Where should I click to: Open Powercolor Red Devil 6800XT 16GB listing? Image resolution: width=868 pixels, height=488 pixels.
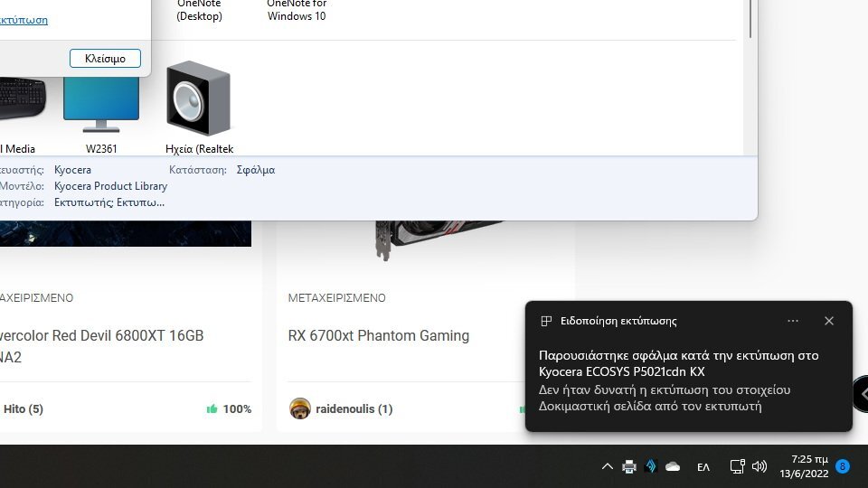point(102,346)
